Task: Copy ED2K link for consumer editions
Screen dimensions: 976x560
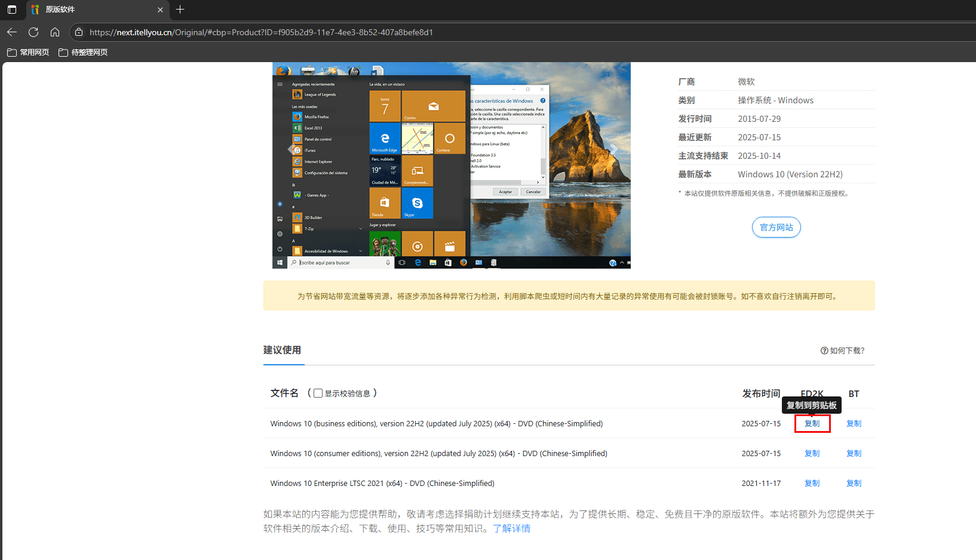Action: coord(812,454)
